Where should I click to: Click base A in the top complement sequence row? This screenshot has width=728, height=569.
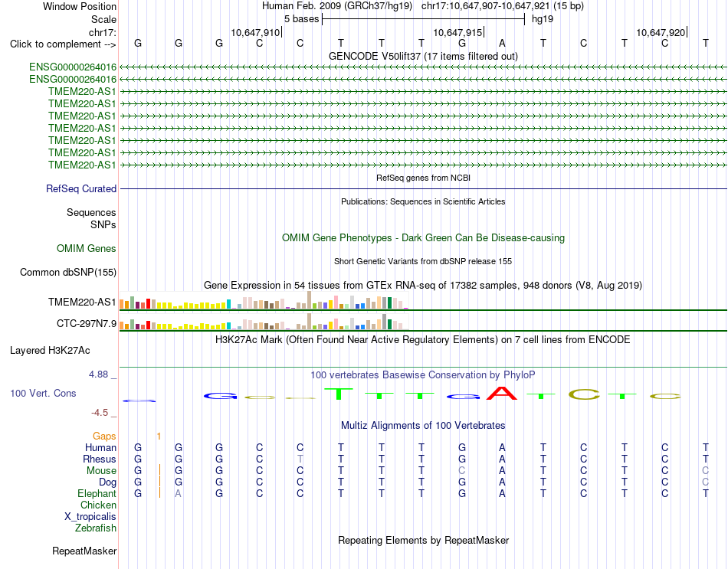(x=502, y=43)
